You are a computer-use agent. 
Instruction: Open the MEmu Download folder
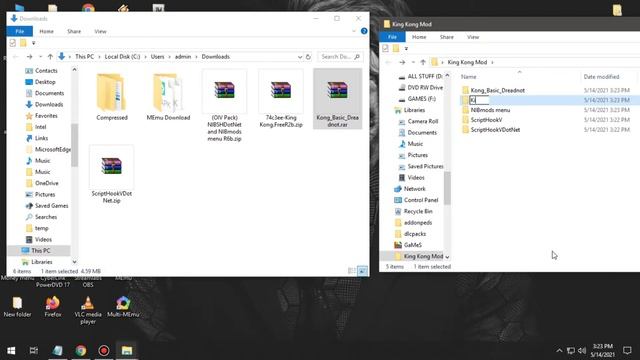(168, 97)
